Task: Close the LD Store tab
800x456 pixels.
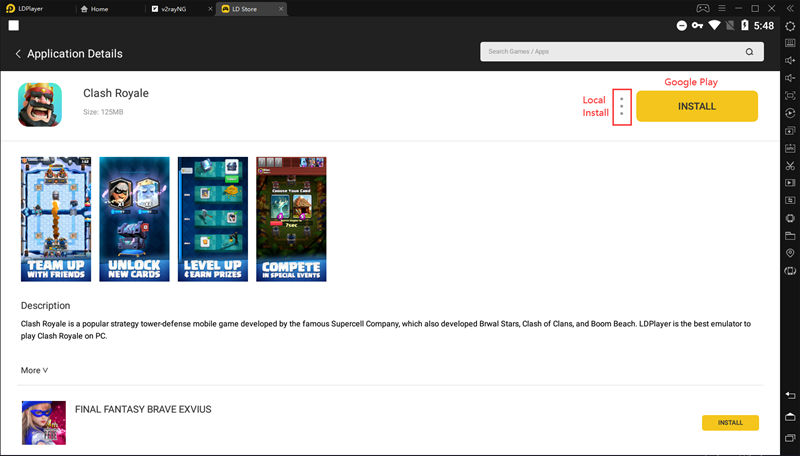Action: (x=281, y=8)
